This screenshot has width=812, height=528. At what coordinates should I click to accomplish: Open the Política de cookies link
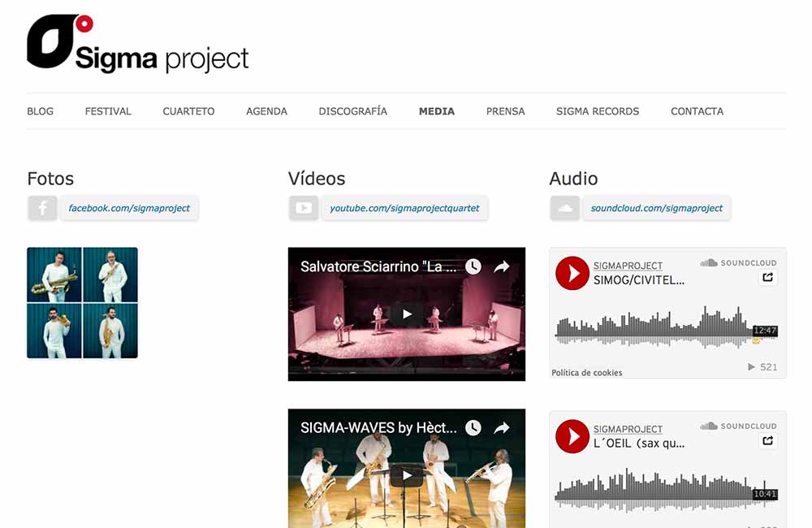tap(587, 373)
